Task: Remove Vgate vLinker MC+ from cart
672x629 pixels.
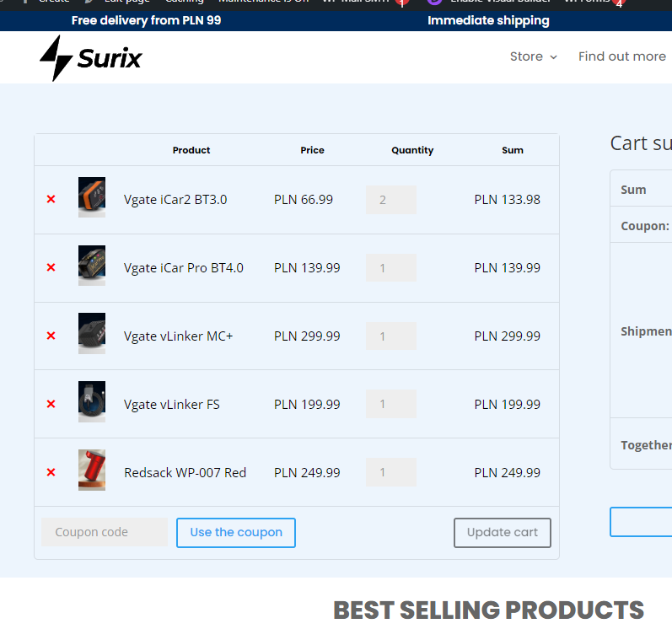Action: [x=51, y=336]
